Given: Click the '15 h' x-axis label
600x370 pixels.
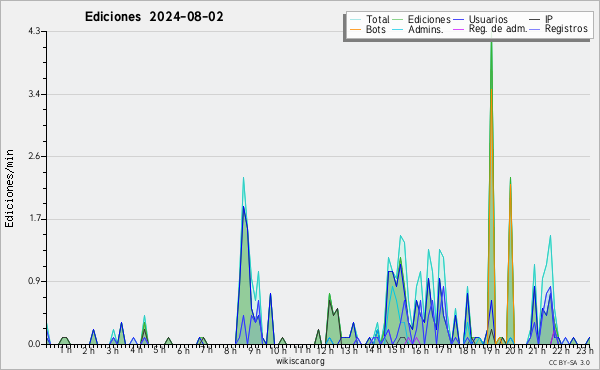Looking at the screenshot, I should (396, 350).
